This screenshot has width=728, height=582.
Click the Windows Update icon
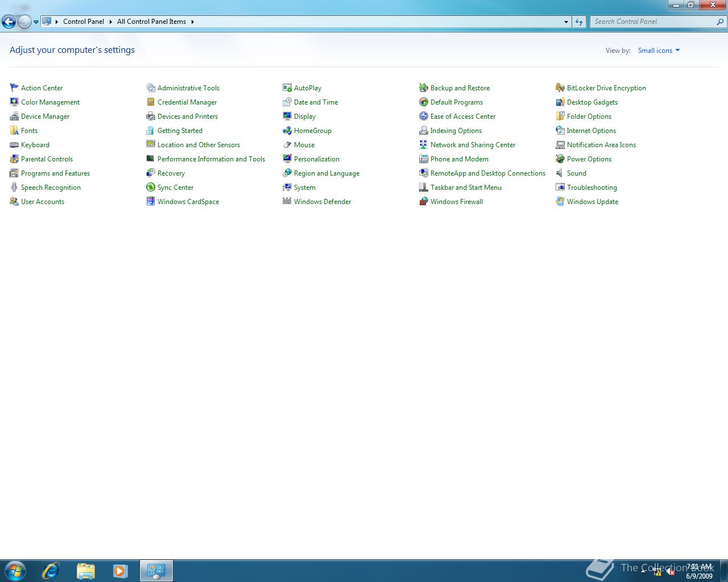[560, 201]
